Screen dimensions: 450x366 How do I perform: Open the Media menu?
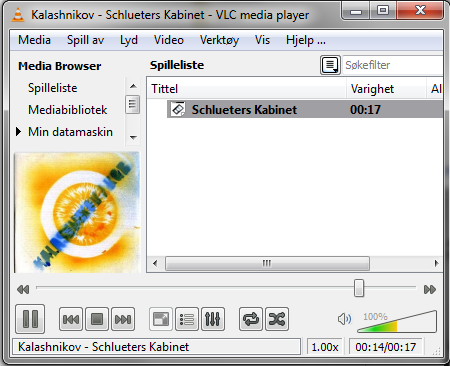[x=34, y=40]
